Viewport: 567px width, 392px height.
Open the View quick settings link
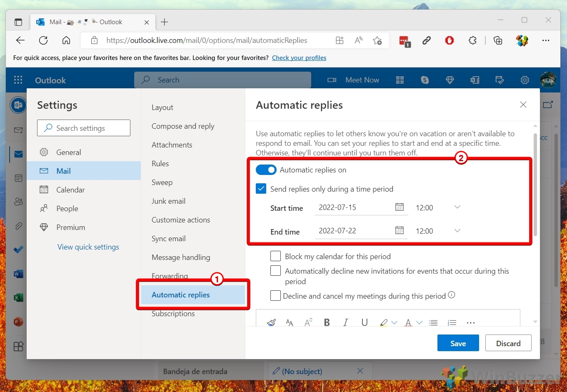88,247
